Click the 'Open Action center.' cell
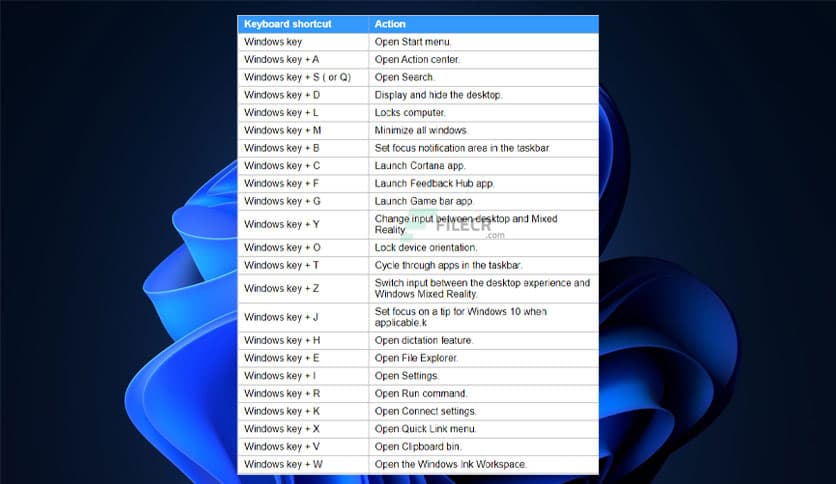836x484 pixels. 484,59
